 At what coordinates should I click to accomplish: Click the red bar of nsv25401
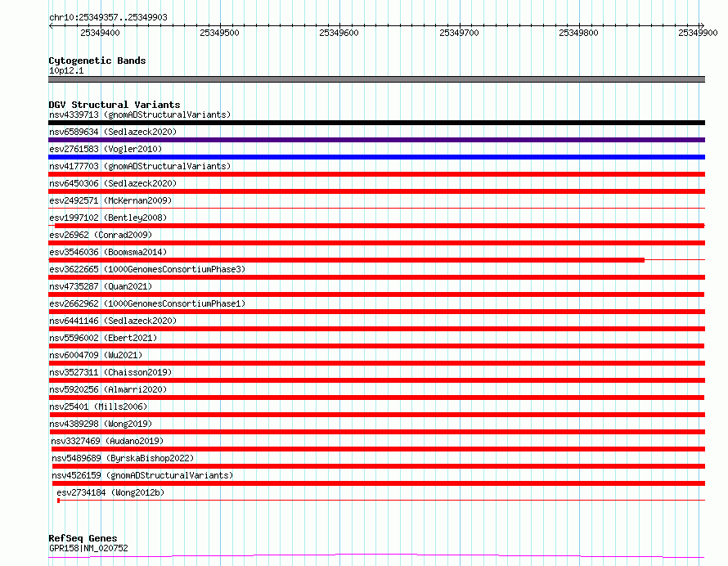tap(377, 415)
